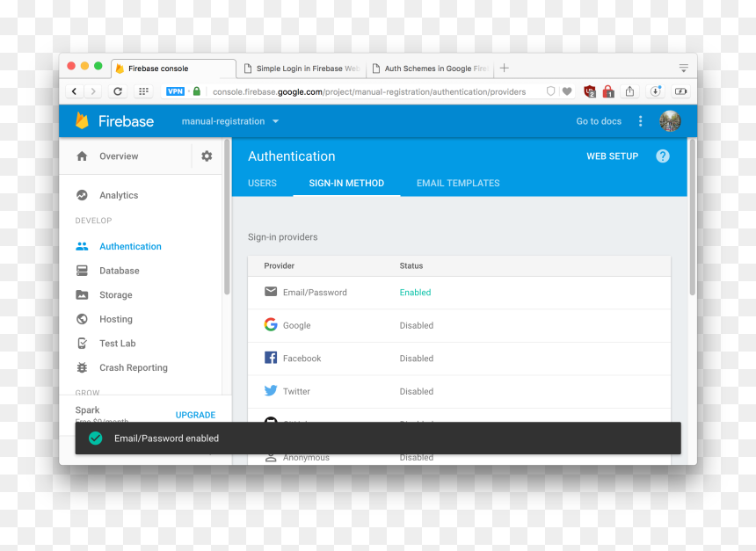Click the Test Lab icon
The height and width of the screenshot is (551, 756).
click(x=82, y=344)
